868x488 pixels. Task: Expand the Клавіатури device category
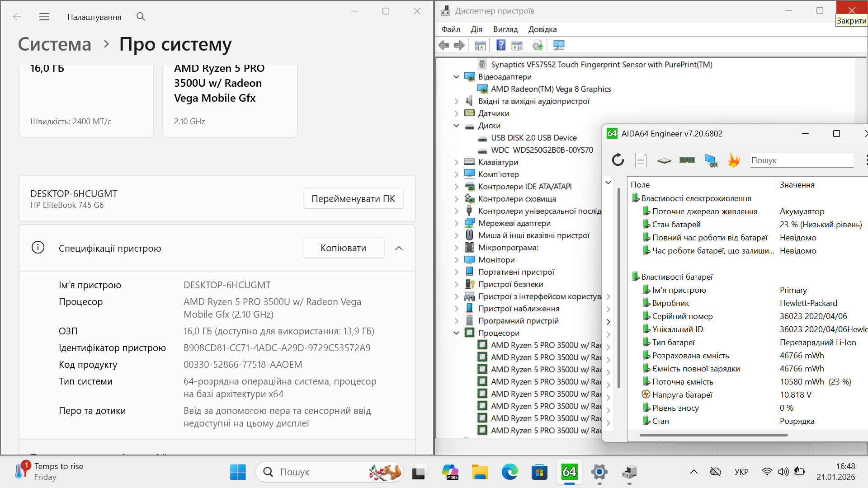pyautogui.click(x=456, y=162)
